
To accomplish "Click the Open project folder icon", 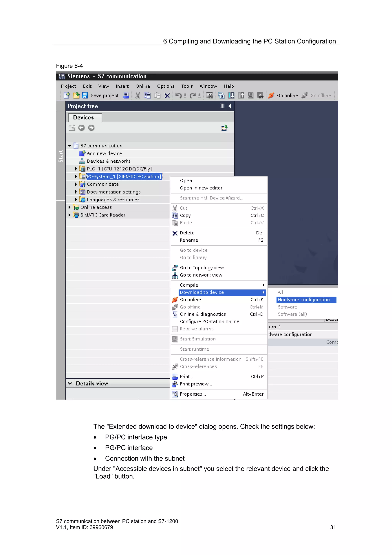I will [76, 95].
